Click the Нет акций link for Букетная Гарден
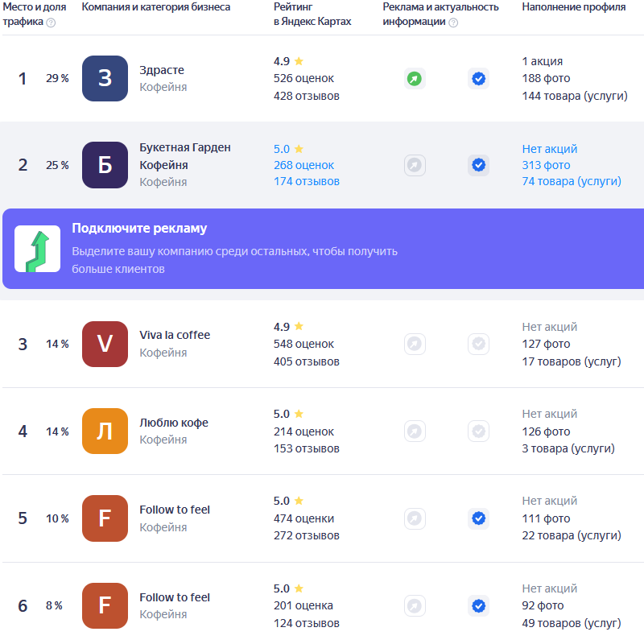This screenshot has height=644, width=644. tap(549, 149)
